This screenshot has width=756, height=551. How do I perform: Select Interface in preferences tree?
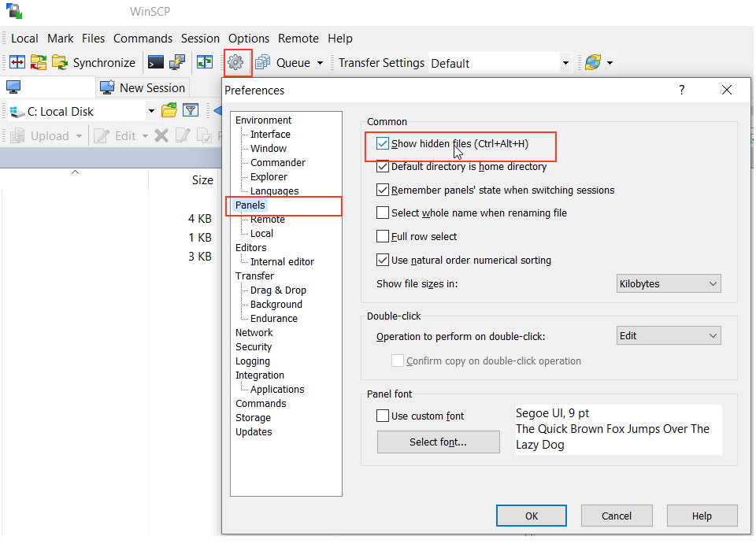pyautogui.click(x=270, y=135)
